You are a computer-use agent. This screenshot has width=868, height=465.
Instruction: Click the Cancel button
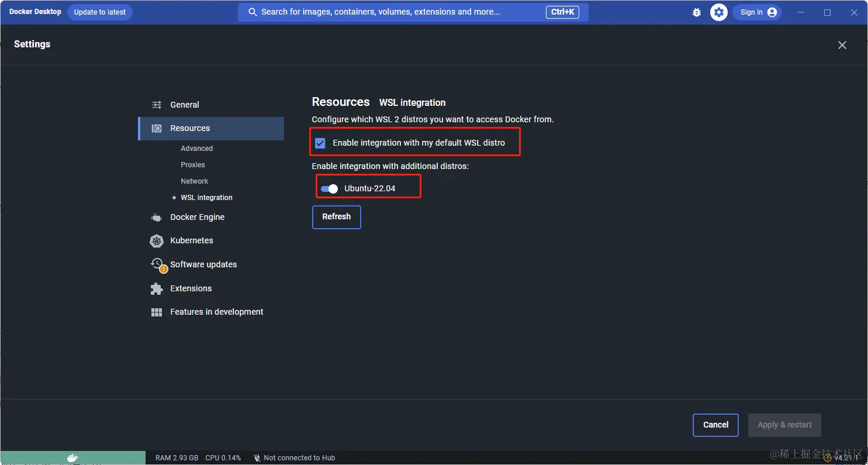716,425
